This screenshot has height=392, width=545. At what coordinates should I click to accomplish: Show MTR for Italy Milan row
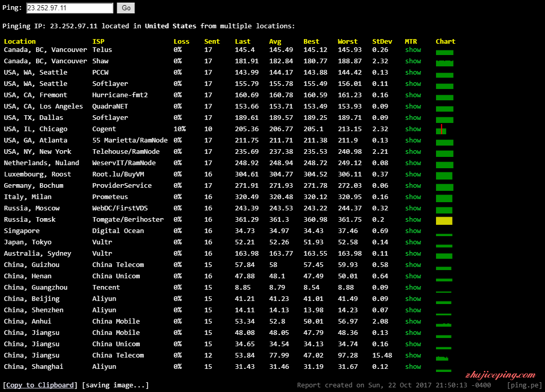(413, 197)
